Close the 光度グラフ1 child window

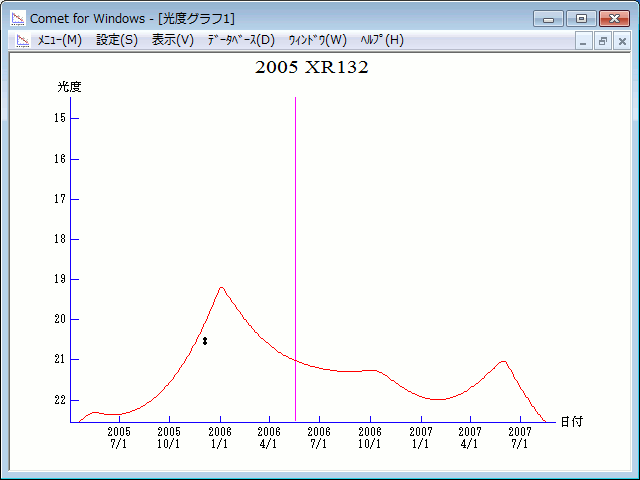point(621,41)
